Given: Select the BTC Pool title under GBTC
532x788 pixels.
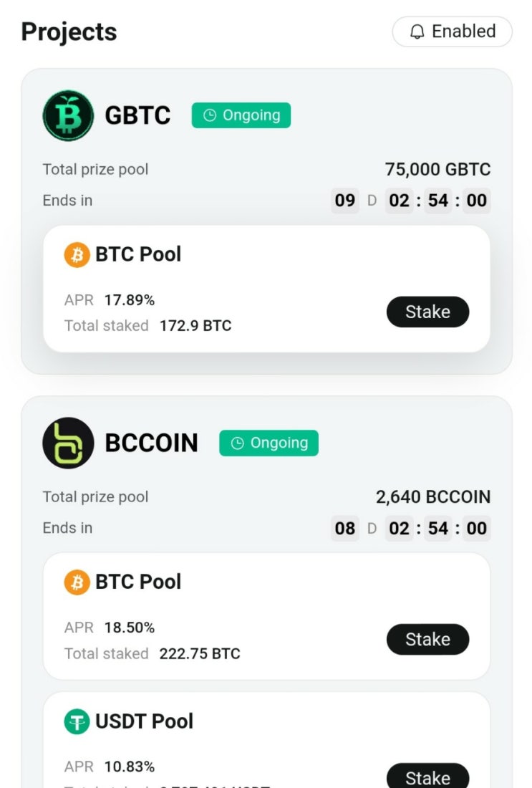Looking at the screenshot, I should coord(138,254).
